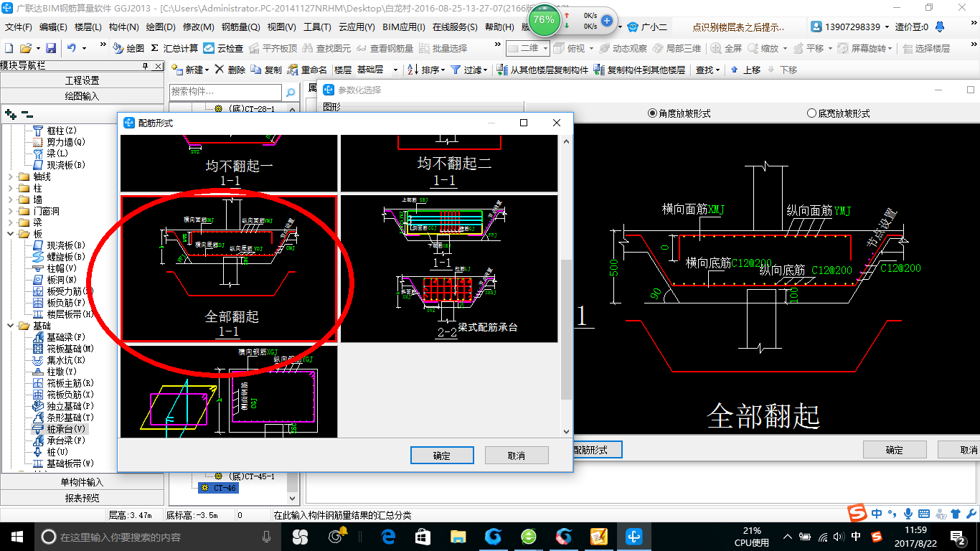Open 单构件输入 panel section
The height and width of the screenshot is (551, 980).
(x=83, y=482)
